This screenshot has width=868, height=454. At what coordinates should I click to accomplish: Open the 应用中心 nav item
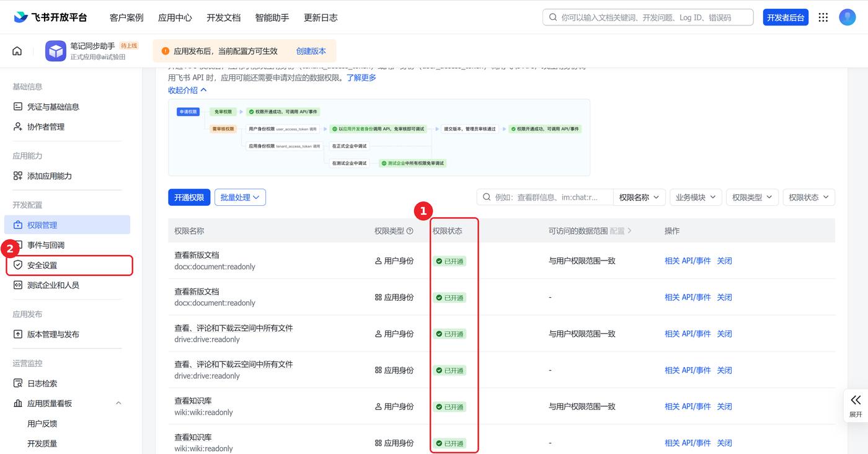click(175, 17)
